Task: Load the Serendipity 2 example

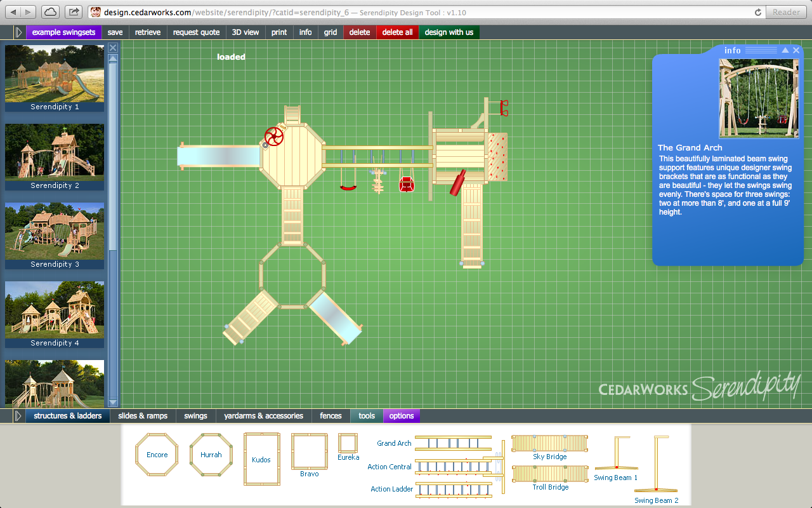Action: coord(55,156)
